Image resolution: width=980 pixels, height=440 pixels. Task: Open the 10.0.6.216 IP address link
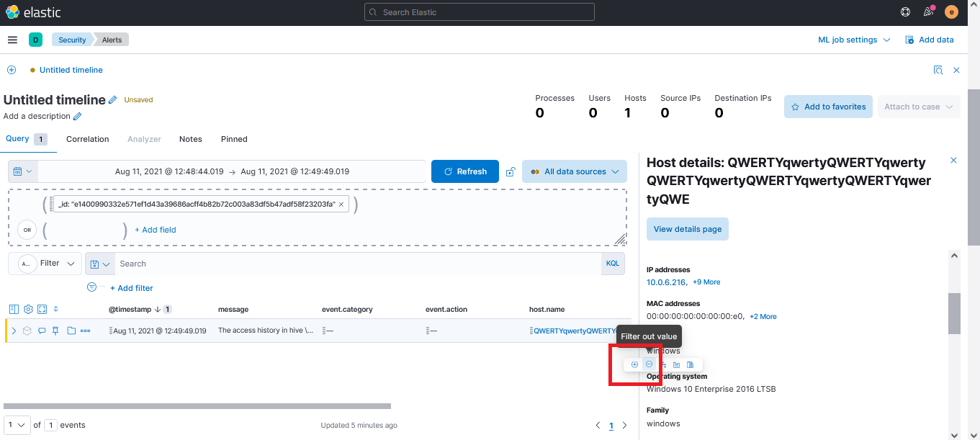pyautogui.click(x=666, y=282)
